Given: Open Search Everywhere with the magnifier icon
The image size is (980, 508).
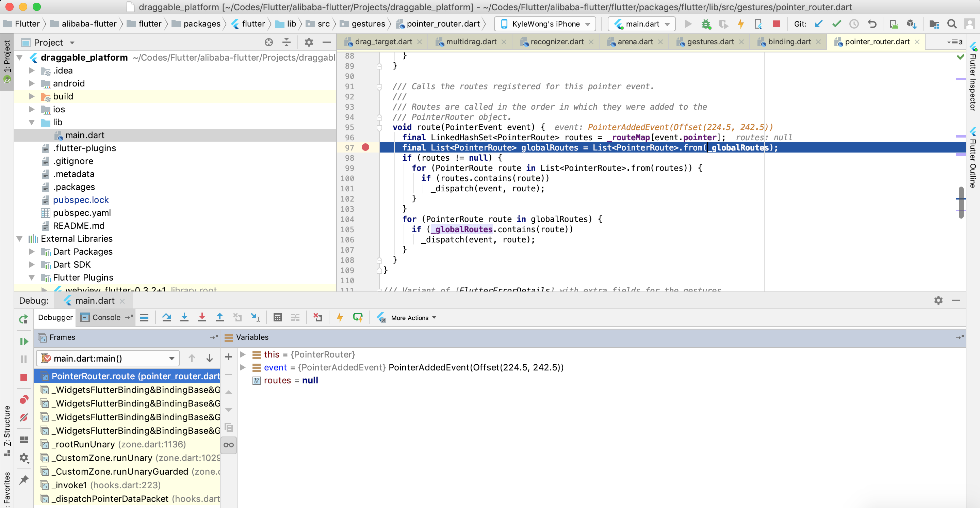Looking at the screenshot, I should (952, 23).
